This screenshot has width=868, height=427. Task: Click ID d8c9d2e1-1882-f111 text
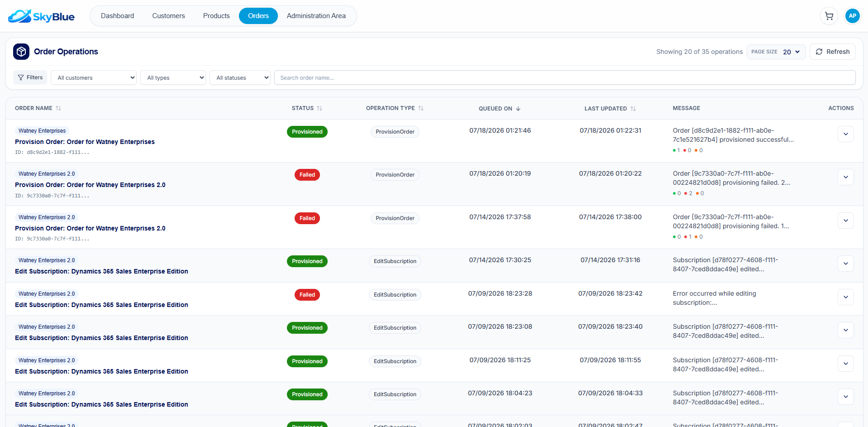(52, 152)
